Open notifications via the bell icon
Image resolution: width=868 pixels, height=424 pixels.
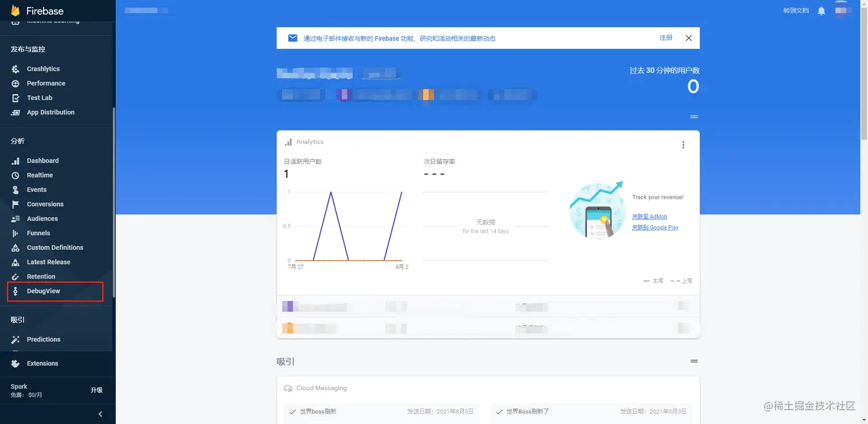point(822,10)
